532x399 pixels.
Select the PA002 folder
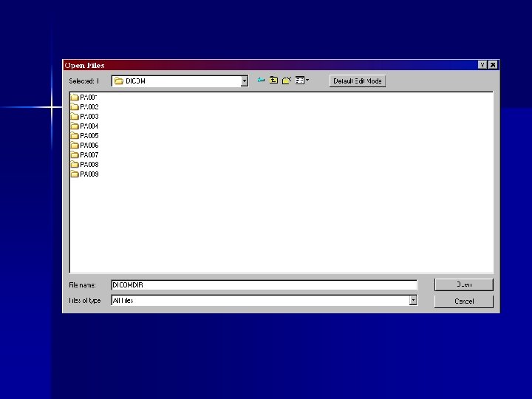pos(84,107)
